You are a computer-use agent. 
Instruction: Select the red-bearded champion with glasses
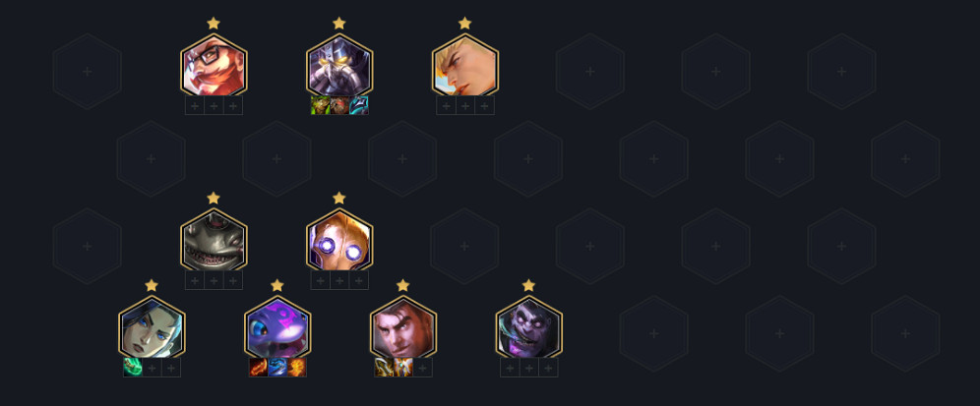(214, 67)
